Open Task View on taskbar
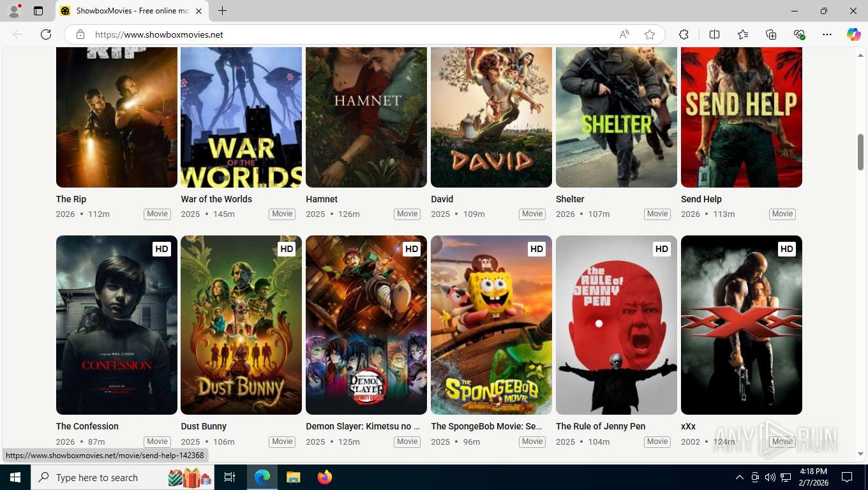Viewport: 868px width, 490px height. pos(230,477)
